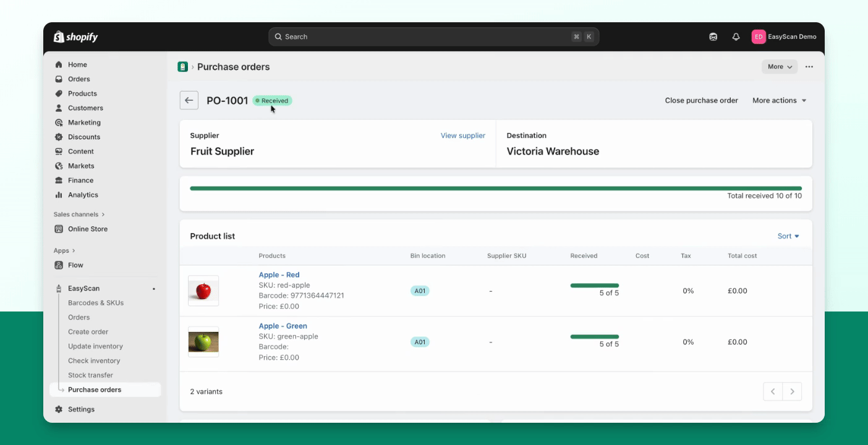
Task: Click the red apple thumbnail
Action: point(203,290)
